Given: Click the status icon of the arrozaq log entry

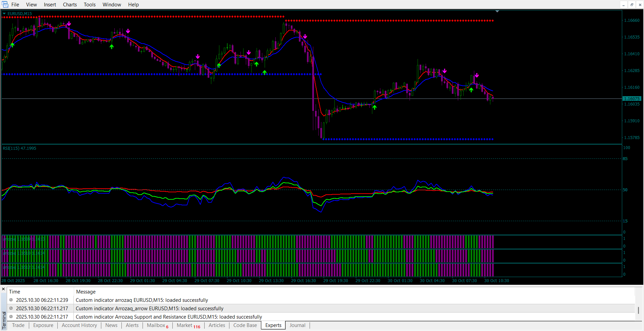Looking at the screenshot, I should 11,300.
